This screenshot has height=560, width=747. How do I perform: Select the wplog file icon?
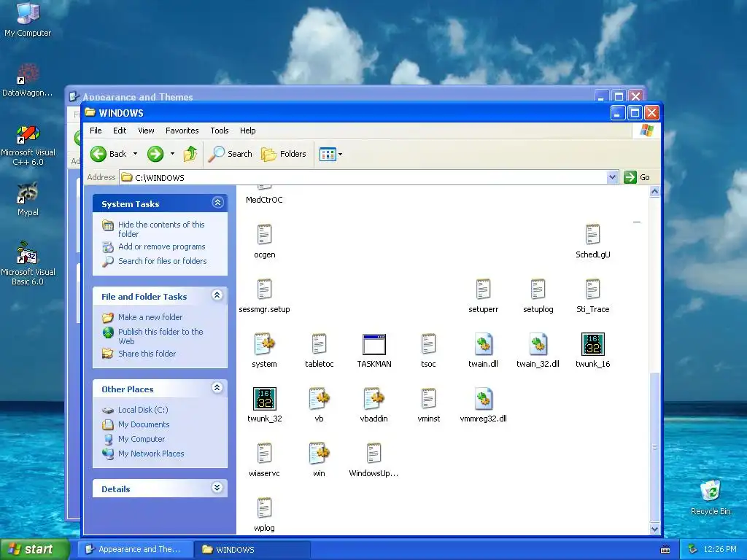264,508
